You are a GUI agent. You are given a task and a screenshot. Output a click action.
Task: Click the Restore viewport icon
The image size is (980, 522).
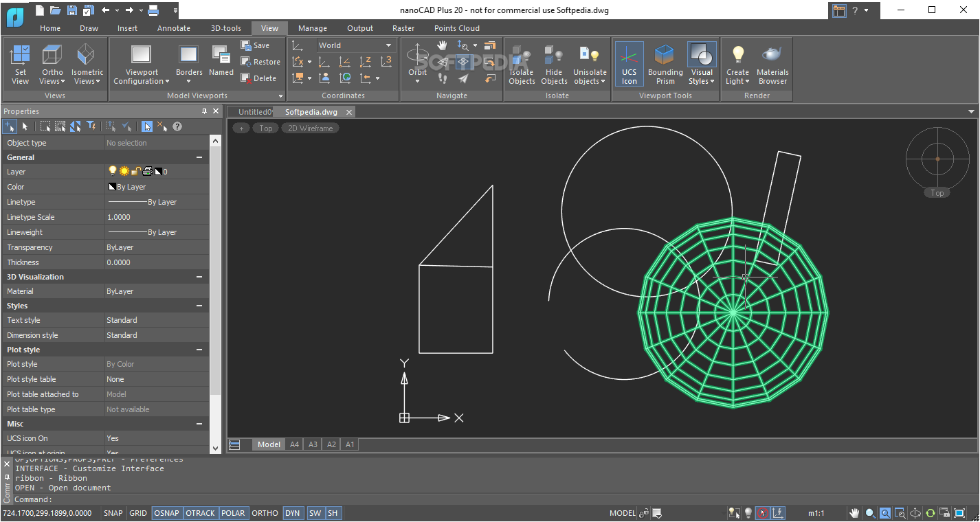(x=246, y=62)
